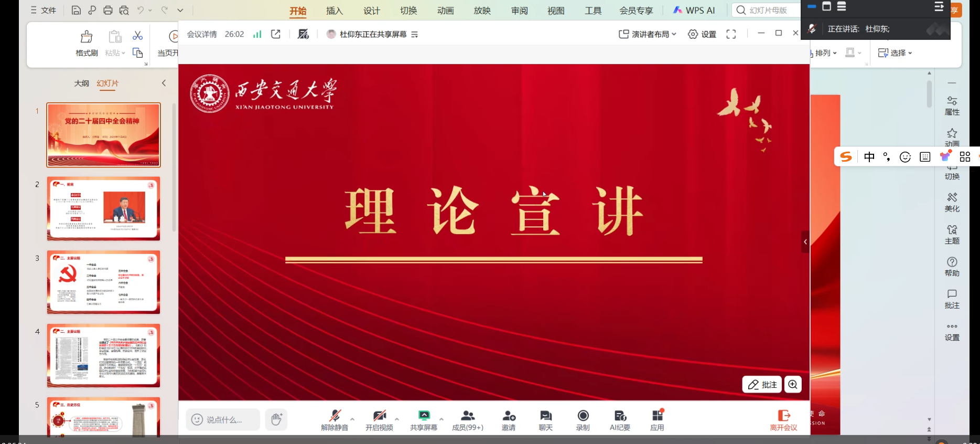Collapse the slide panel with left chevron
This screenshot has width=980, height=444.
click(164, 83)
